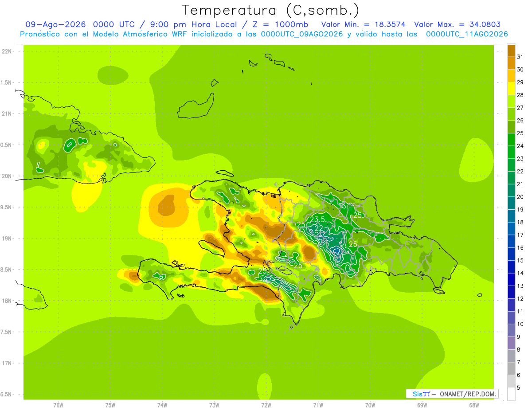This screenshot has height=411, width=532.
Task: Click the "22" contour label on the map
Action: tap(318, 228)
